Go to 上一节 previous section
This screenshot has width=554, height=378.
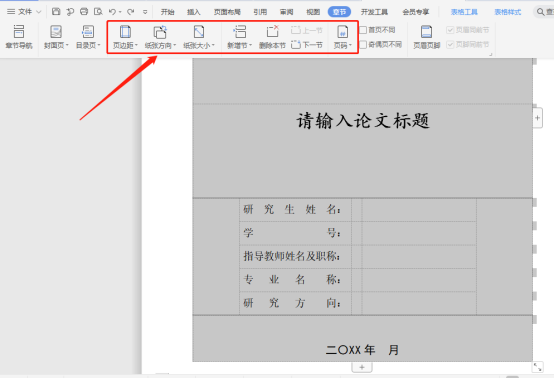[307, 30]
